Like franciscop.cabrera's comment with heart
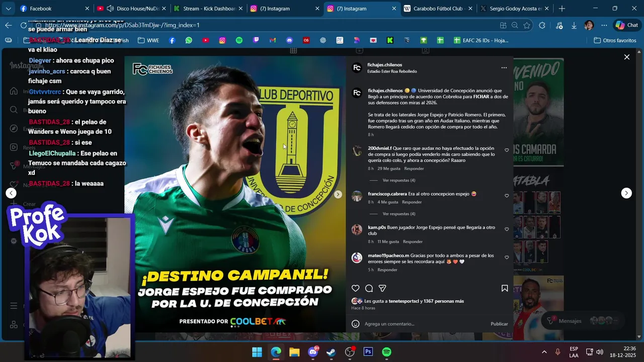Screen dimensions: 644x362 pos(507,196)
